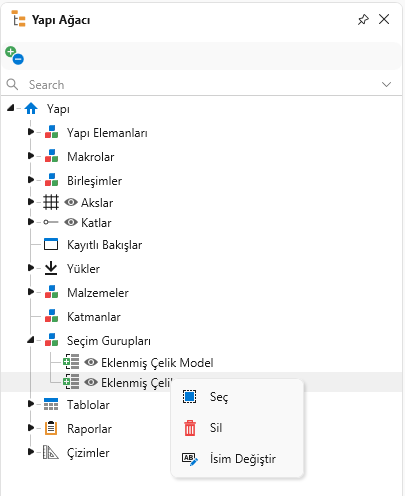Image resolution: width=405 pixels, height=496 pixels.
Task: Click the Raporlar clipboard icon
Action: tap(51, 428)
